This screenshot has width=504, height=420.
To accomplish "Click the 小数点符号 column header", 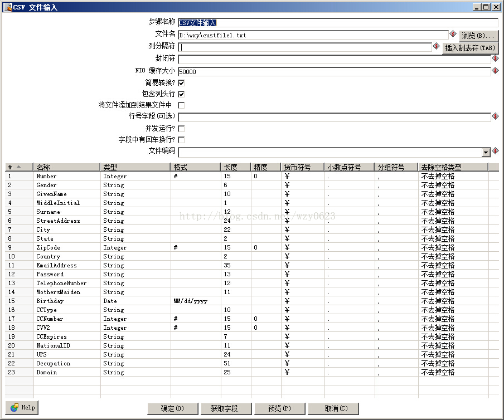I will pyautogui.click(x=350, y=167).
